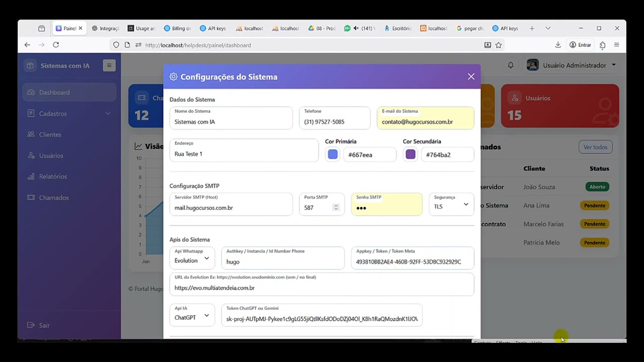The image size is (644, 362).
Task: Open the Api Whatsapp Evolution dropdown
Action: 192,258
